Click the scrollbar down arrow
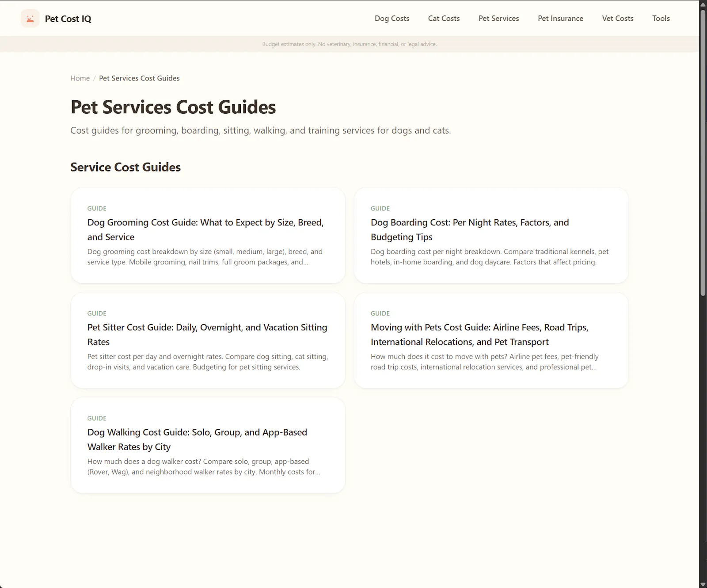 click(703, 584)
